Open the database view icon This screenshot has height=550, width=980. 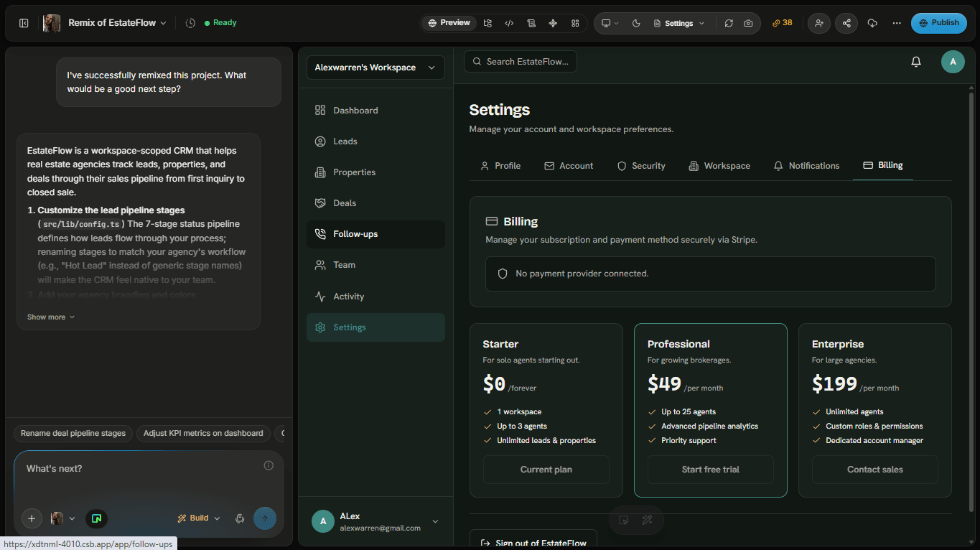tap(531, 23)
